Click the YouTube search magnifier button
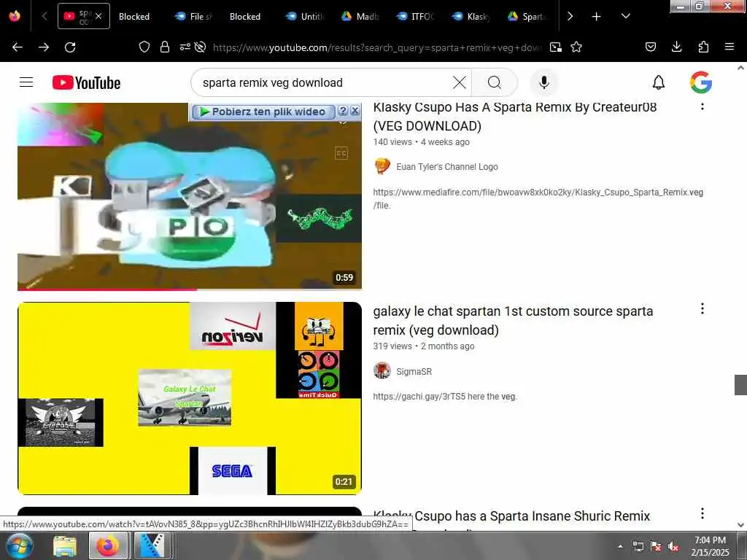The width and height of the screenshot is (747, 560). coord(495,83)
